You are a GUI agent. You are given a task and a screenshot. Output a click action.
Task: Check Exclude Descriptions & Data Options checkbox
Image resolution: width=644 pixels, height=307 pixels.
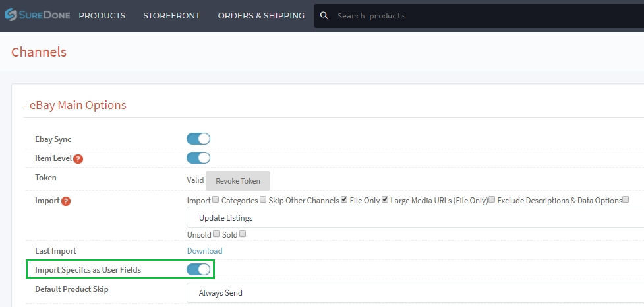point(626,200)
